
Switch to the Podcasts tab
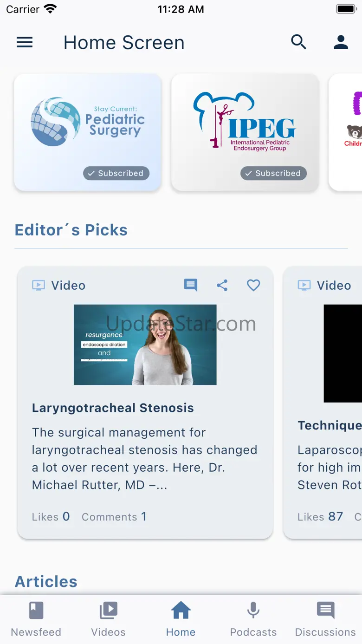[x=253, y=619]
